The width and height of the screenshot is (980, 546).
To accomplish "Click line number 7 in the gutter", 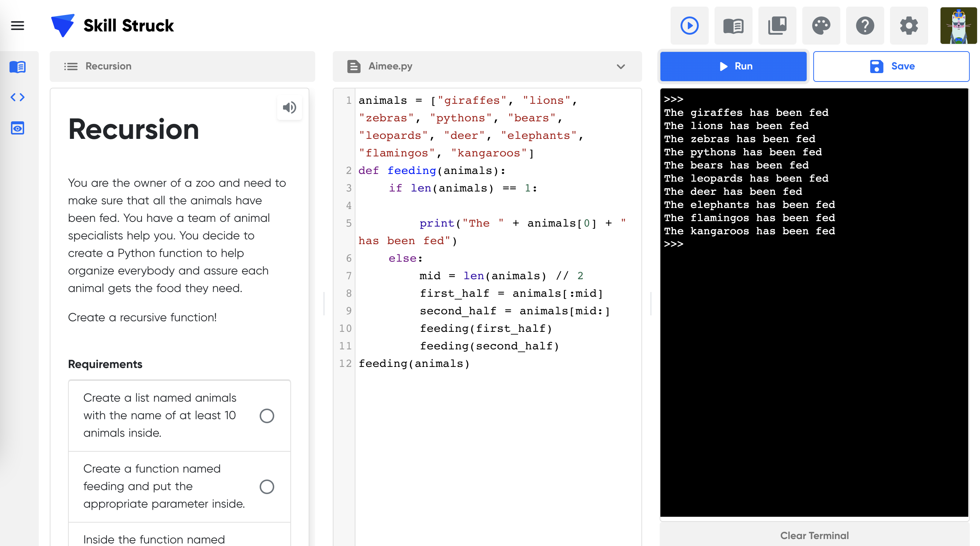I will click(348, 276).
